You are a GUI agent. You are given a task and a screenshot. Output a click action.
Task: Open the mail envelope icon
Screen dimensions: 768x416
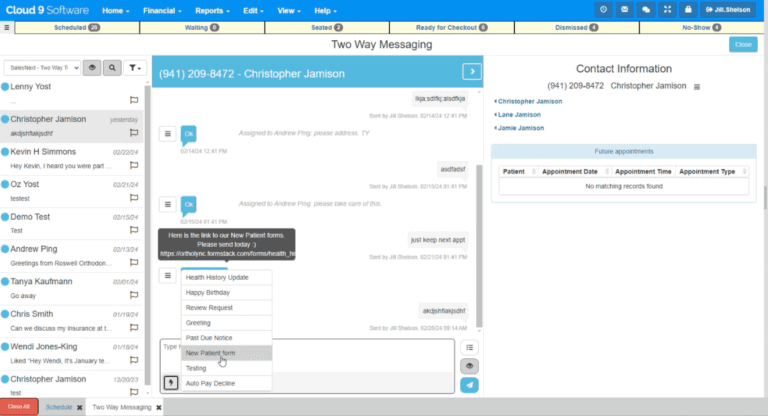click(624, 10)
